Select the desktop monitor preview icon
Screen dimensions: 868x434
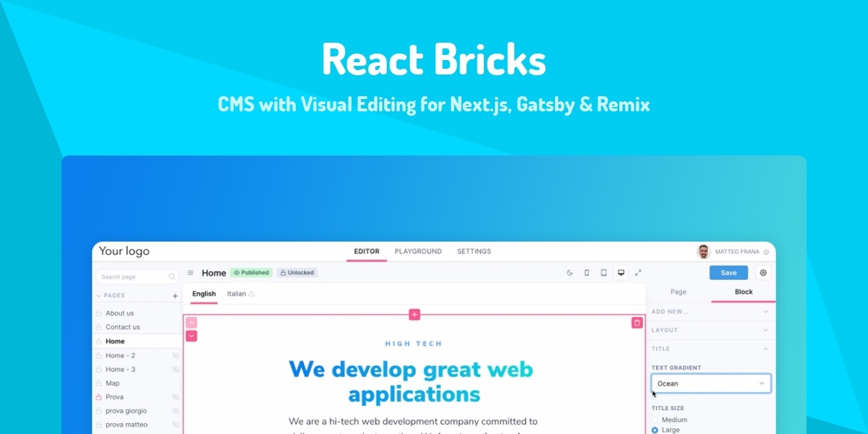[621, 273]
